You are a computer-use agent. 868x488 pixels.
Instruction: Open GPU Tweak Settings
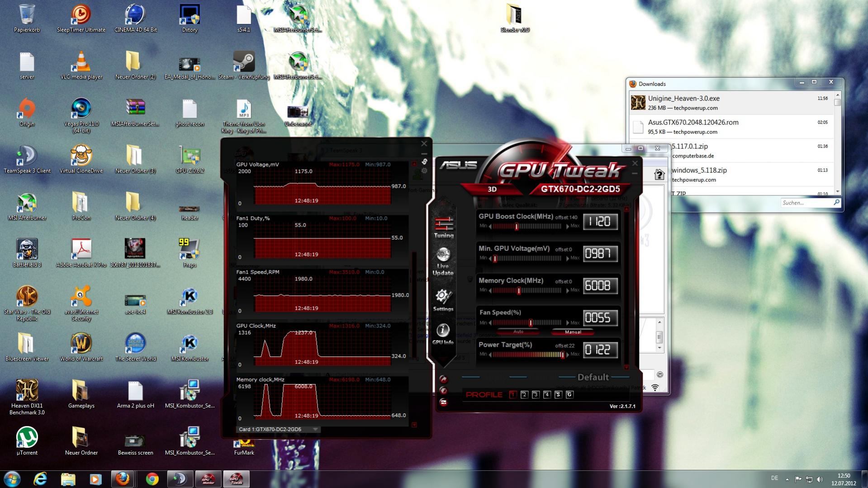pyautogui.click(x=443, y=300)
